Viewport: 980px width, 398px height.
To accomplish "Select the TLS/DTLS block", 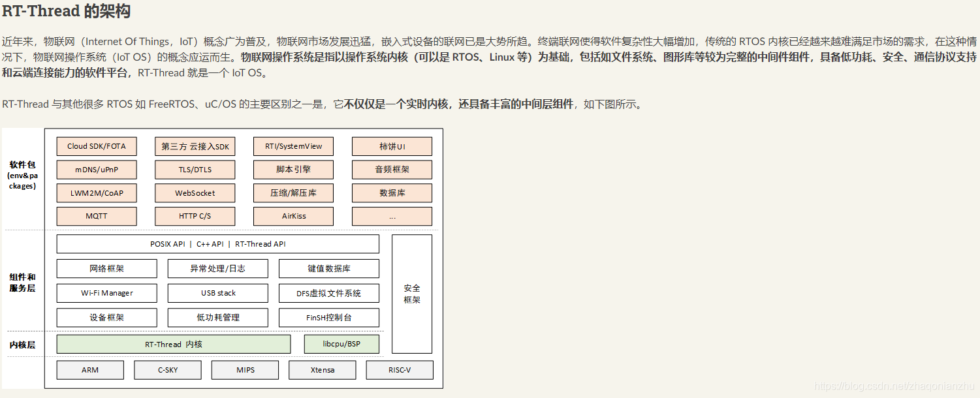I will [x=195, y=169].
